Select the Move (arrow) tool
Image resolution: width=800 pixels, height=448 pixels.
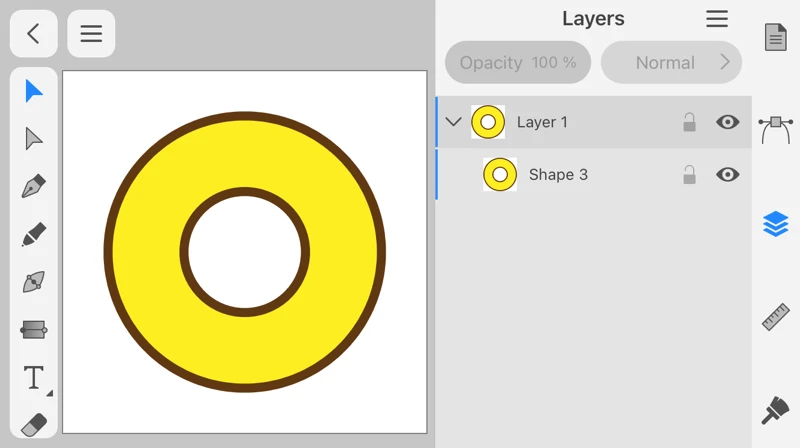(34, 91)
